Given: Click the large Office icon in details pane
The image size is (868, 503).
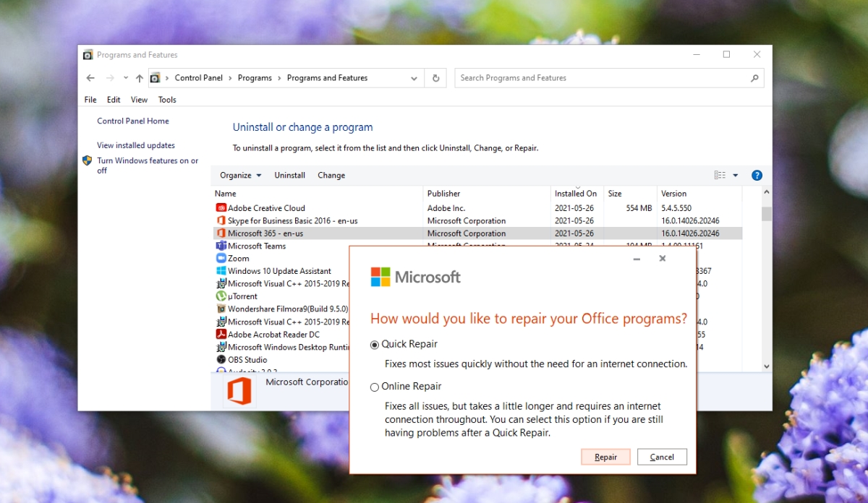Looking at the screenshot, I should click(x=239, y=392).
